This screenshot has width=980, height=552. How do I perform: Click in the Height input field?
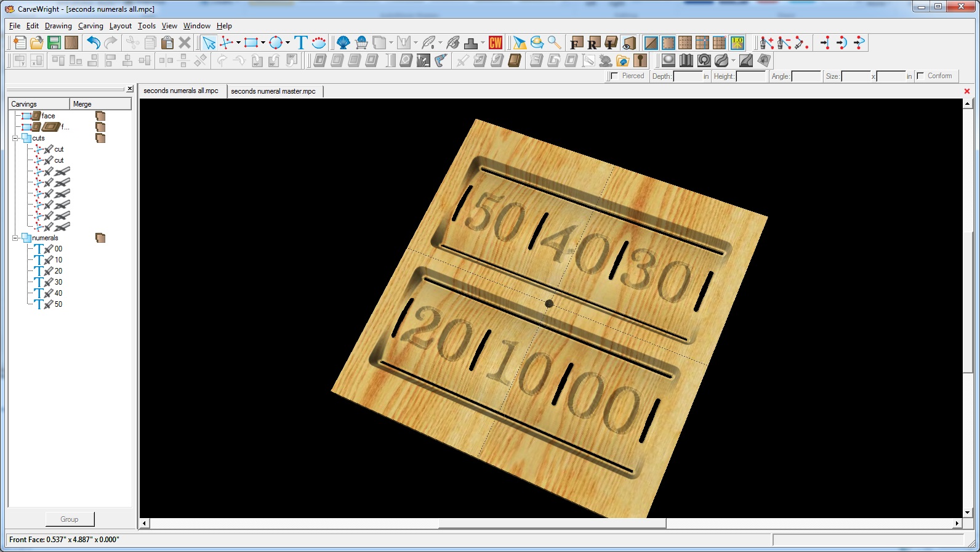pyautogui.click(x=751, y=76)
